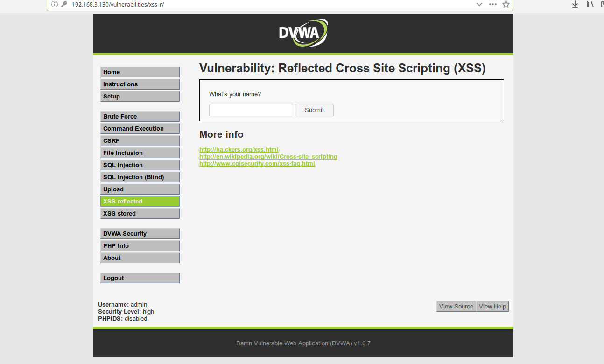Select Brute Force vulnerability

pos(140,117)
